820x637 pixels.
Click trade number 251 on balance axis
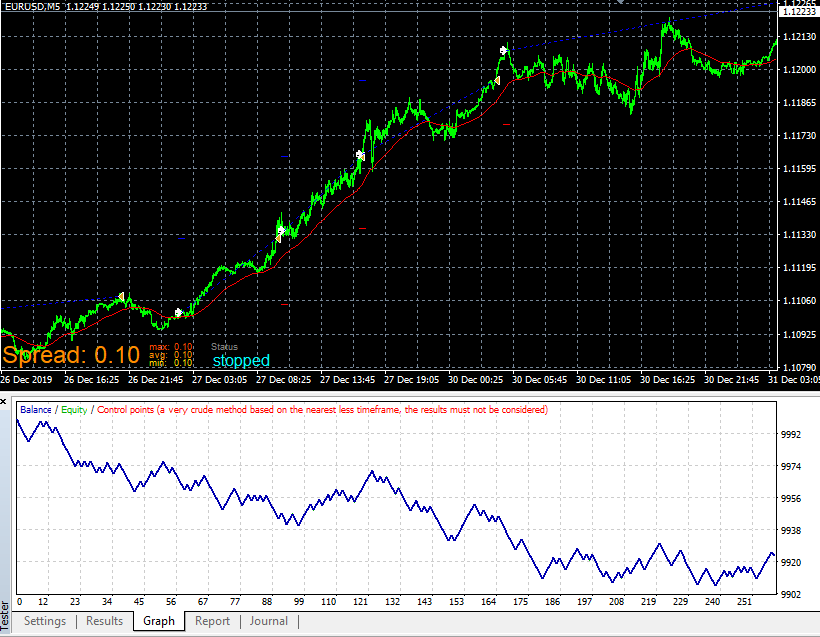(744, 602)
